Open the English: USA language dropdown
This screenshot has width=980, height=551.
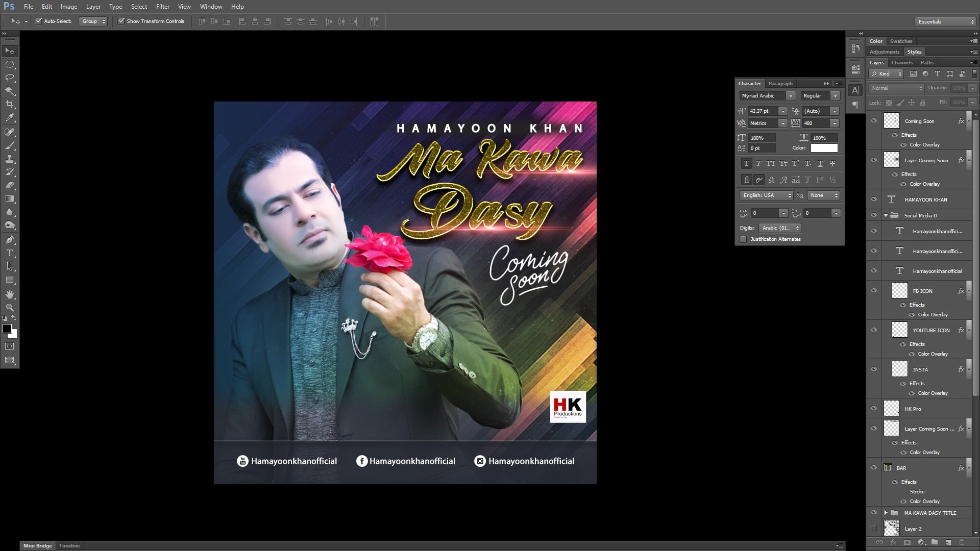pos(766,195)
